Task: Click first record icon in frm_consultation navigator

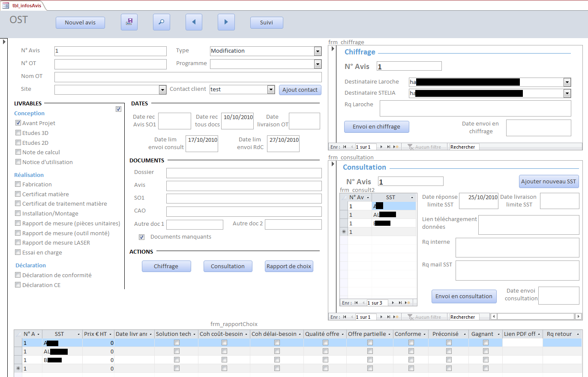Action: 344,317
